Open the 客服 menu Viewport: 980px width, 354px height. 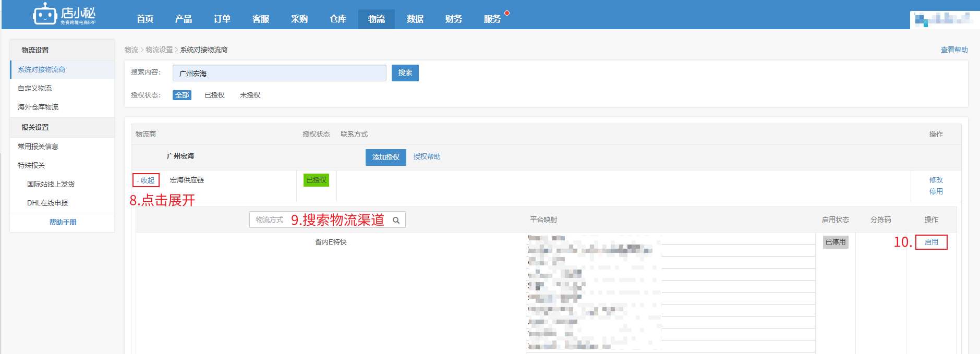(x=261, y=19)
